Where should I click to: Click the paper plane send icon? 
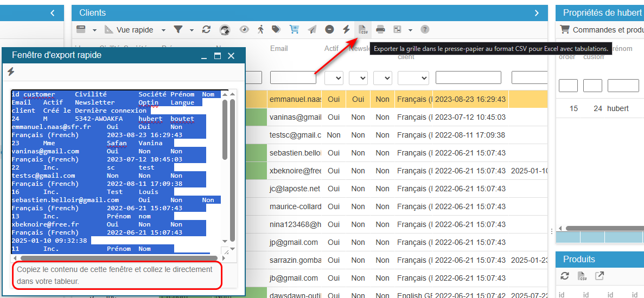(312, 30)
